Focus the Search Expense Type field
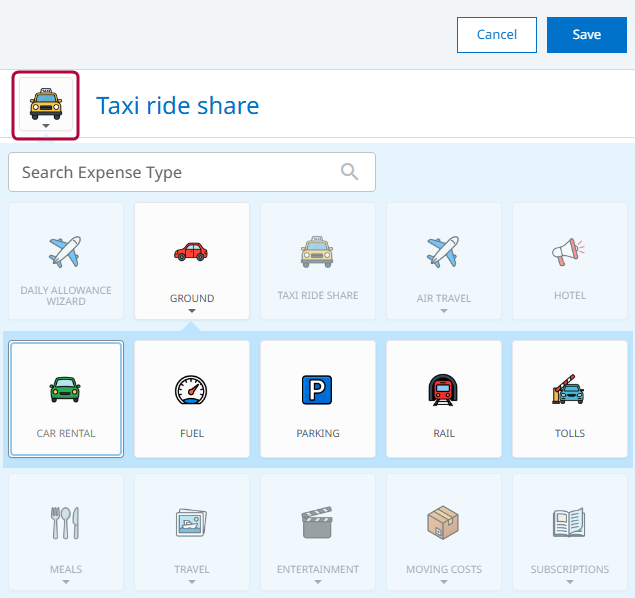 click(175, 172)
